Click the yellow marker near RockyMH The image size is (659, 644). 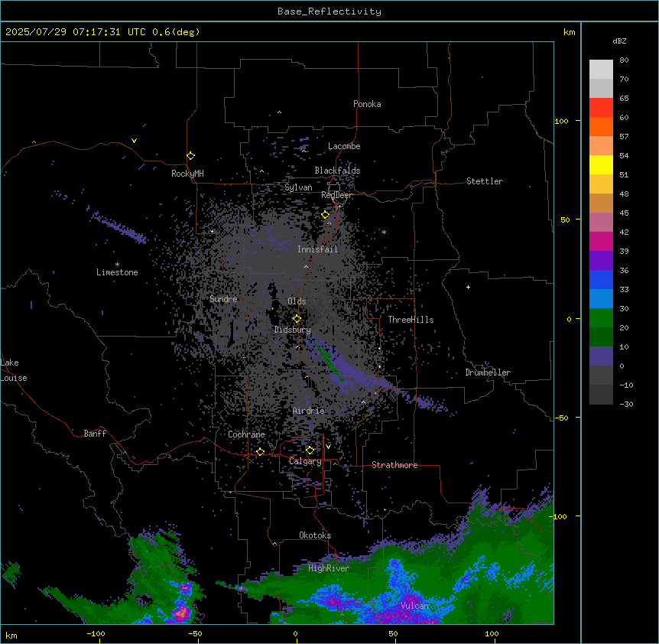tap(190, 156)
